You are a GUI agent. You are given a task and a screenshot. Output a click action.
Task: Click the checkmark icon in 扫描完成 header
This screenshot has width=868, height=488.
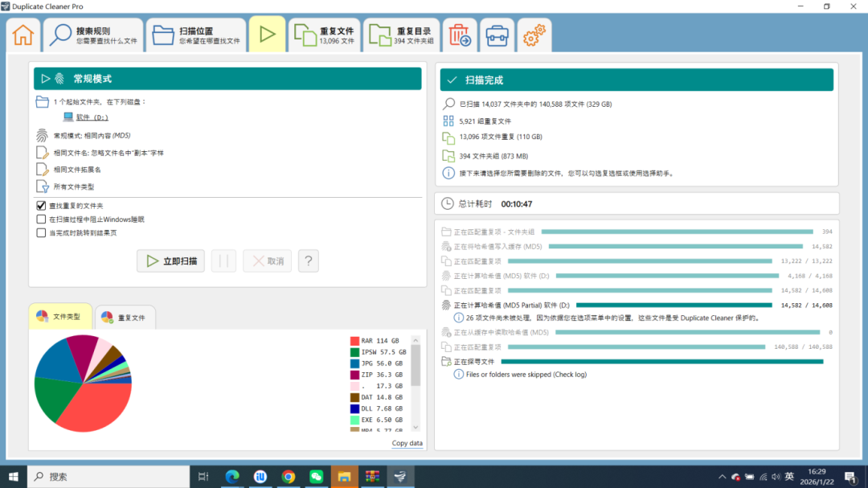click(452, 80)
